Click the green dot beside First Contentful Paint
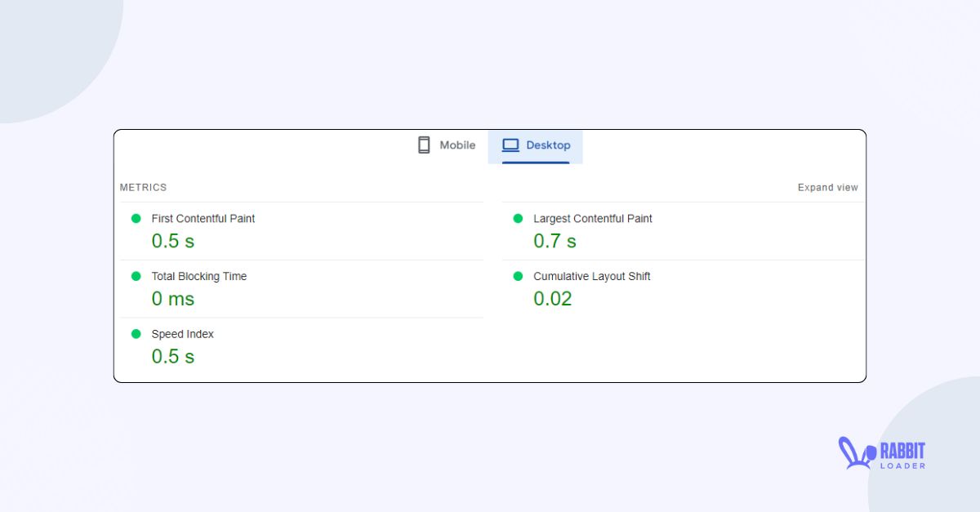The width and height of the screenshot is (980, 512). [136, 218]
